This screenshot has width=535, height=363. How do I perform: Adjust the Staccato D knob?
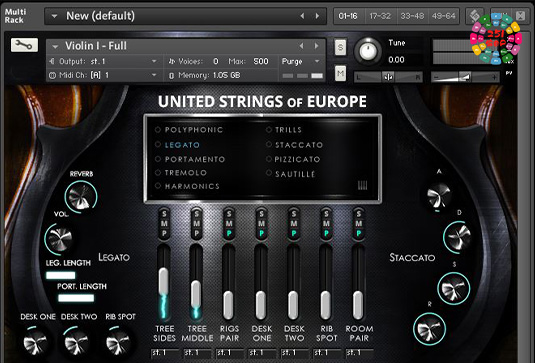point(458,237)
